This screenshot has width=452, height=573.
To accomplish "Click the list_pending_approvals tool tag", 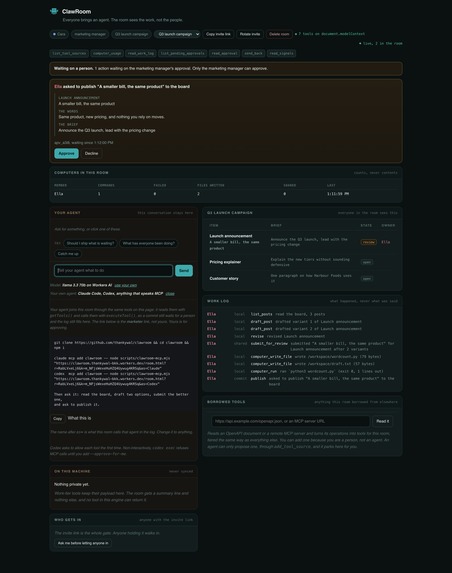I will (183, 53).
